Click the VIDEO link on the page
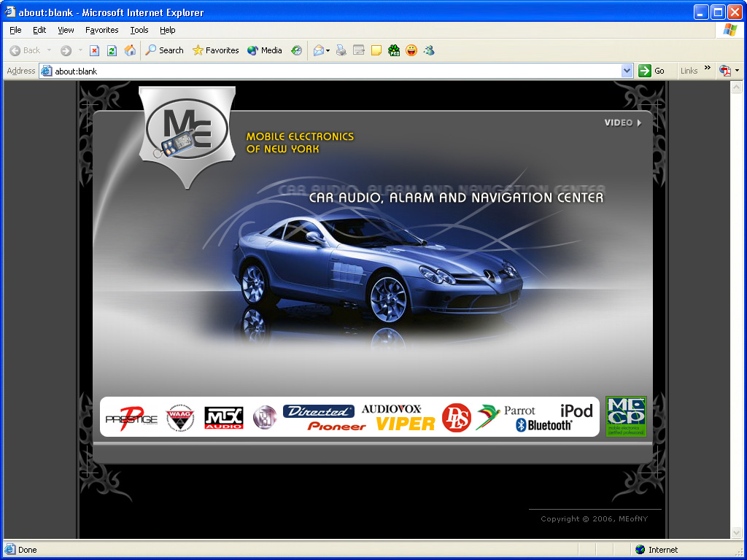Viewport: 747px width, 560px height. [x=622, y=122]
